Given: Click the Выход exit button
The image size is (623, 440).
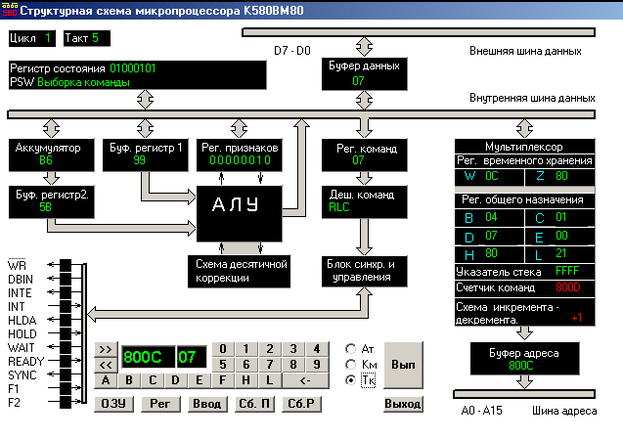Looking at the screenshot, I should 403,403.
